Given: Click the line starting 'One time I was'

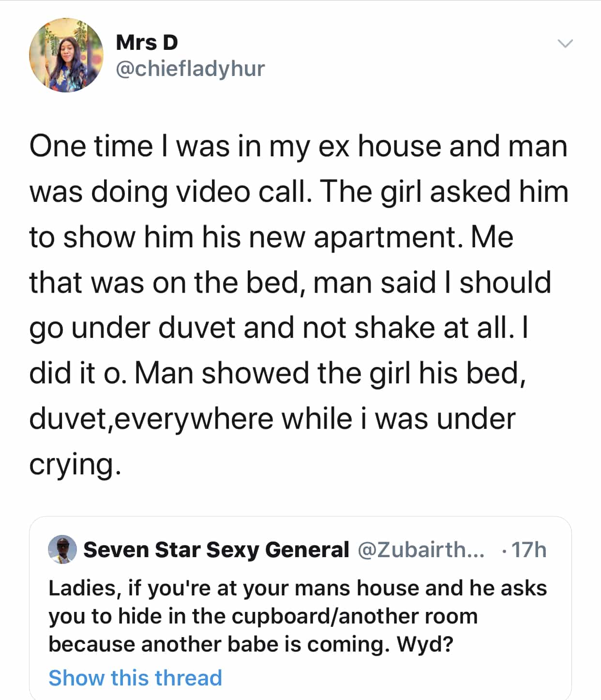Looking at the screenshot, I should 298,146.
